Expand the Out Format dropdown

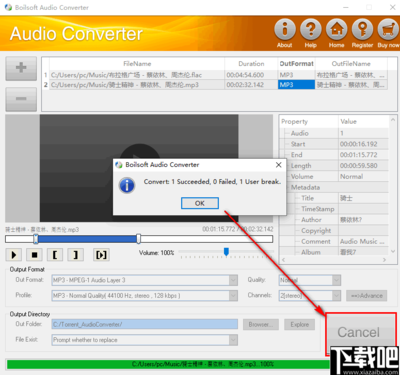tap(233, 280)
